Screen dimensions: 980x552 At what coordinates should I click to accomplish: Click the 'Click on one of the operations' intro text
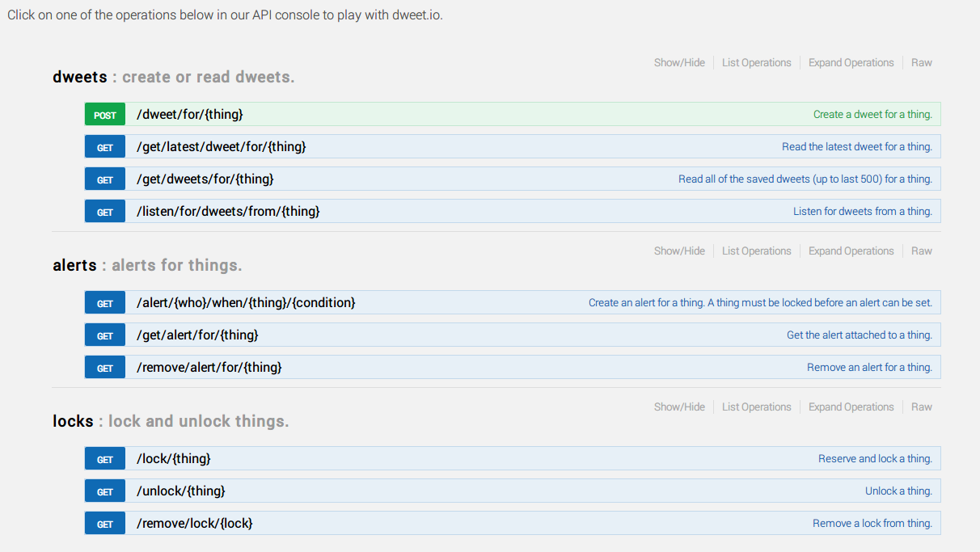click(x=225, y=15)
